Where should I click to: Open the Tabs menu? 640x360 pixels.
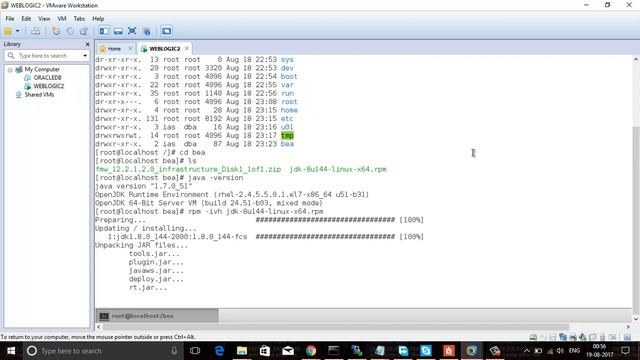pyautogui.click(x=79, y=19)
